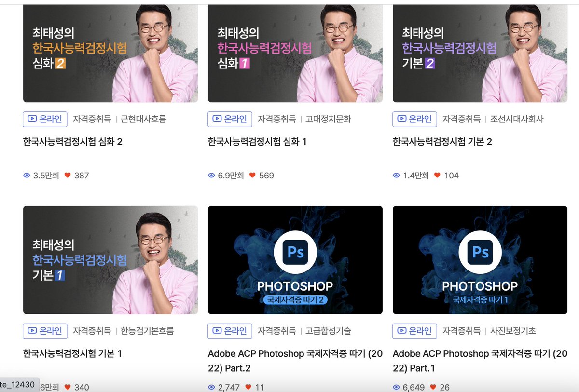Click the heart icon beside 569 likes
579x392 pixels.
(252, 176)
